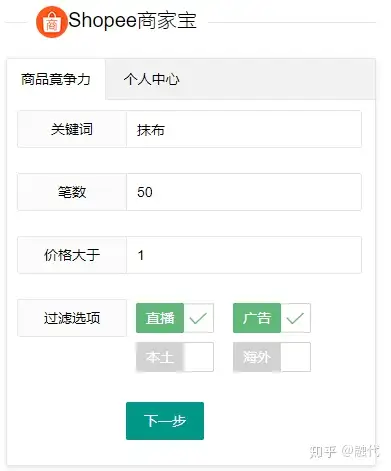Click the 关键词 label cell
The width and height of the screenshot is (391, 471).
click(72, 129)
